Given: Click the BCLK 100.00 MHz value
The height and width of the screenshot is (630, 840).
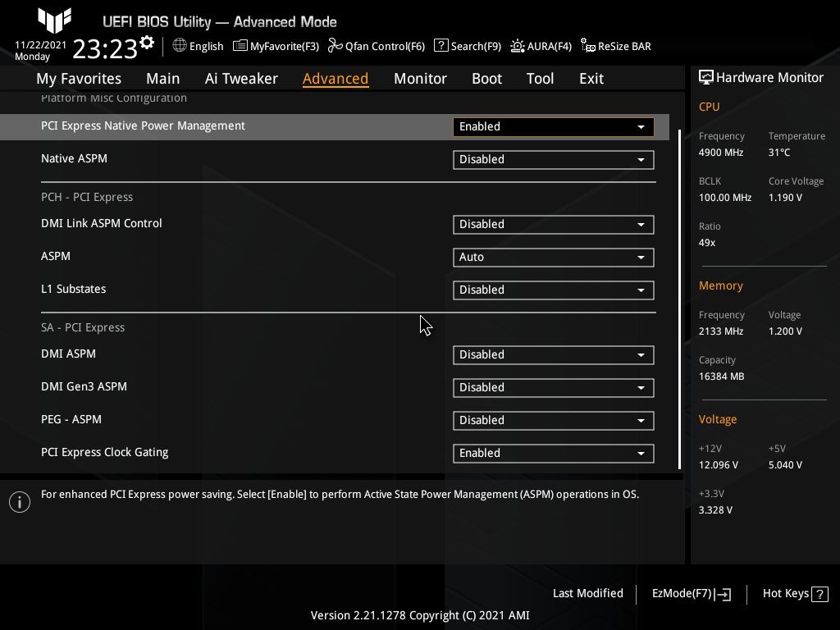Looking at the screenshot, I should pos(725,197).
